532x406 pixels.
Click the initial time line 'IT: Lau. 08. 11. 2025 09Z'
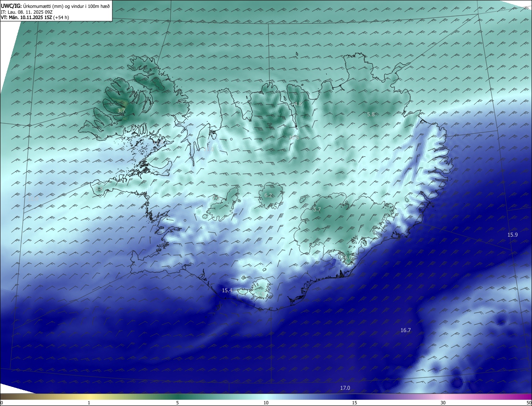[x=27, y=12]
